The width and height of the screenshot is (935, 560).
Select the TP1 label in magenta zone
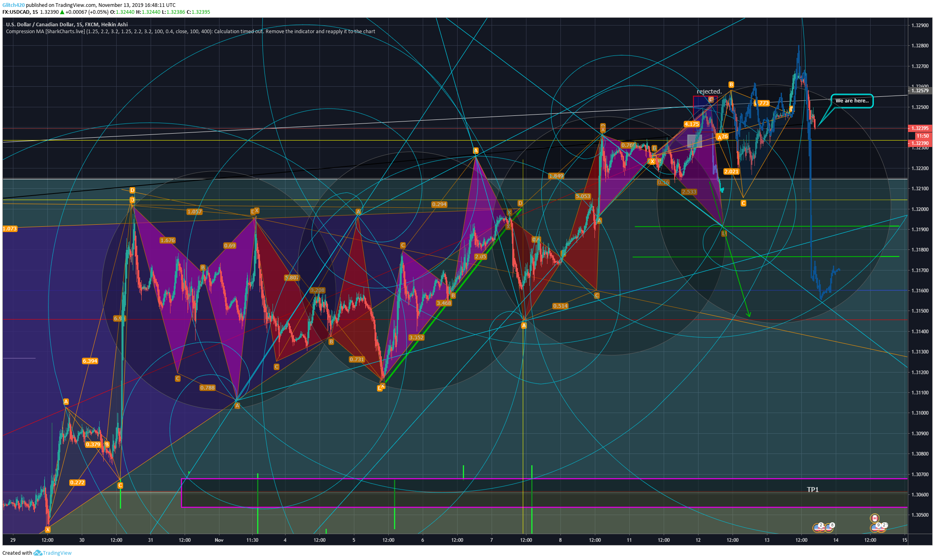pyautogui.click(x=813, y=490)
